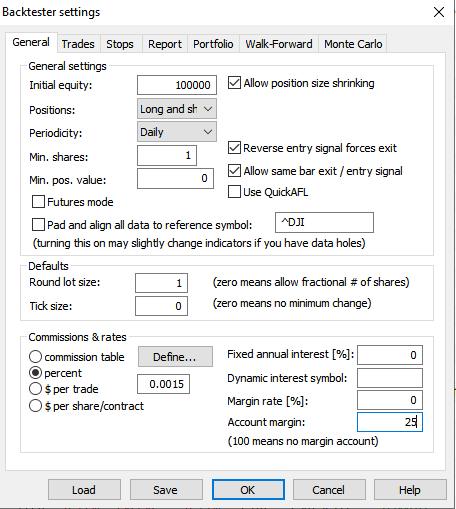Confirm settings with the OK button

point(248,490)
